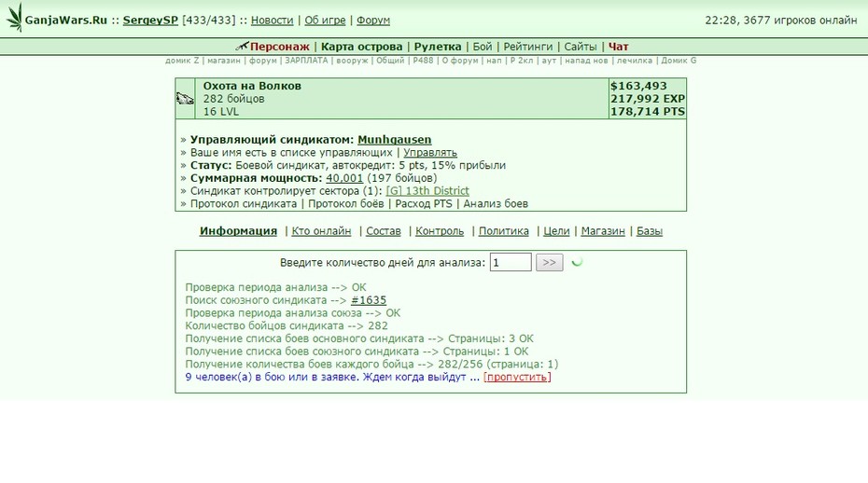The width and height of the screenshot is (868, 483).
Task: Open the 40,001 total power link
Action: 344,177
